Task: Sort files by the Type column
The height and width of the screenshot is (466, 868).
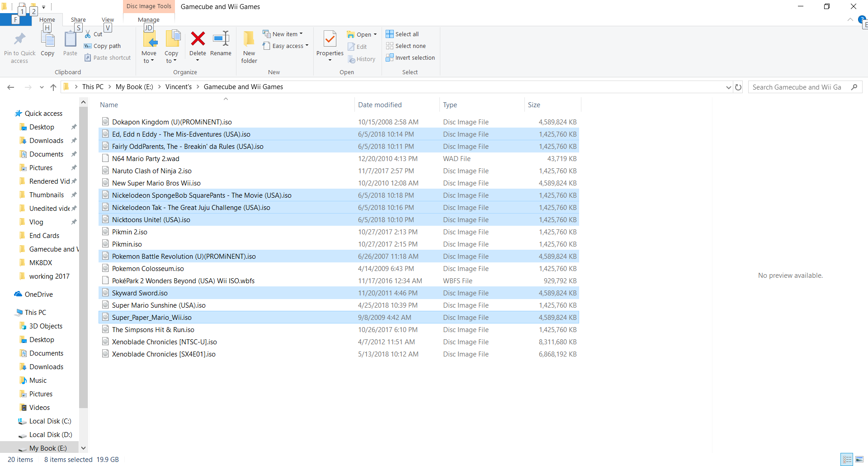Action: point(481,105)
